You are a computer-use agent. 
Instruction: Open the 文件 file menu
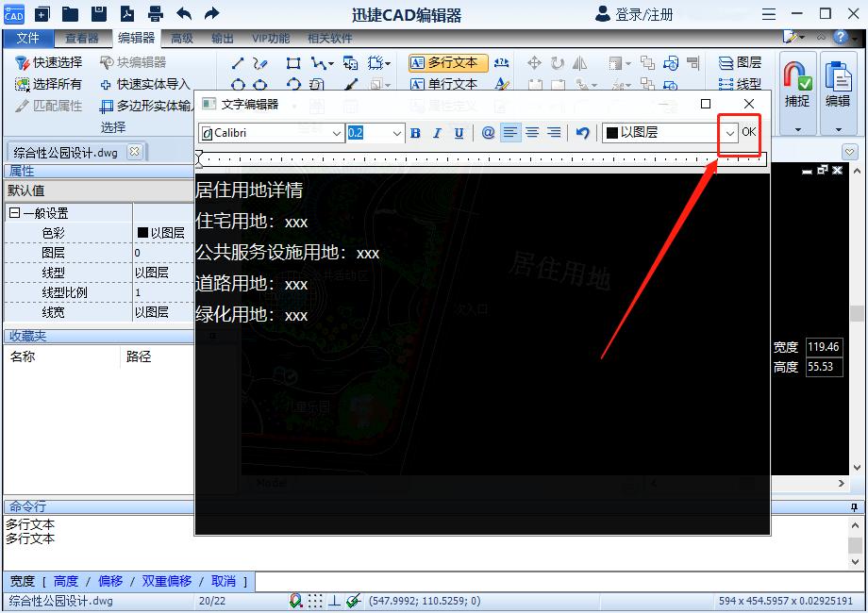pyautogui.click(x=27, y=38)
